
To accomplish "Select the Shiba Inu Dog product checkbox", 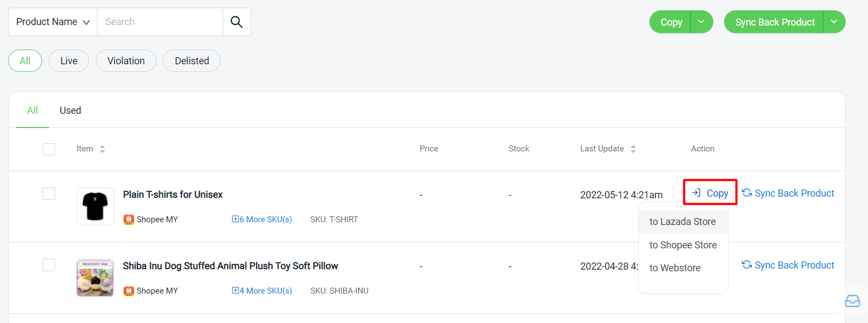I will (x=49, y=265).
